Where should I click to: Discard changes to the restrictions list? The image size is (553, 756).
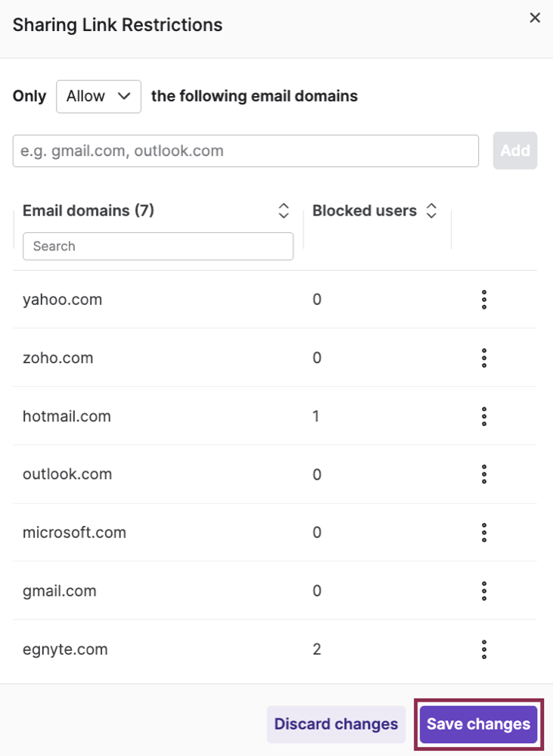click(336, 724)
